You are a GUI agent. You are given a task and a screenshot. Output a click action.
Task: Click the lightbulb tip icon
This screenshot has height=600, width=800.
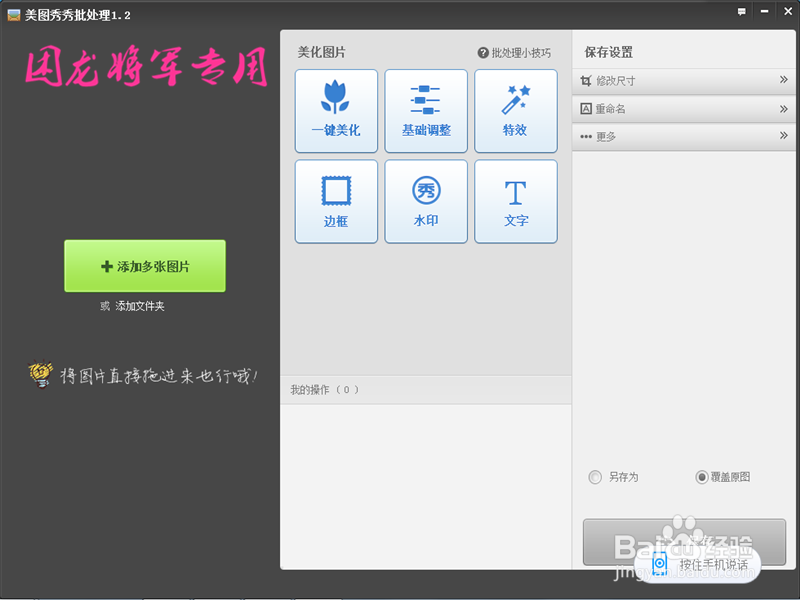point(40,374)
